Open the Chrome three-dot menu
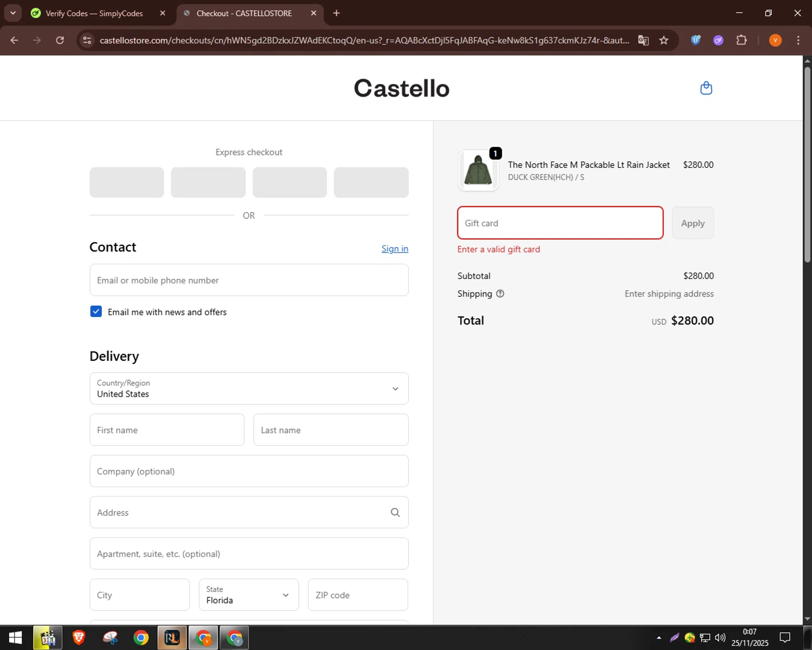The height and width of the screenshot is (650, 812). [798, 40]
